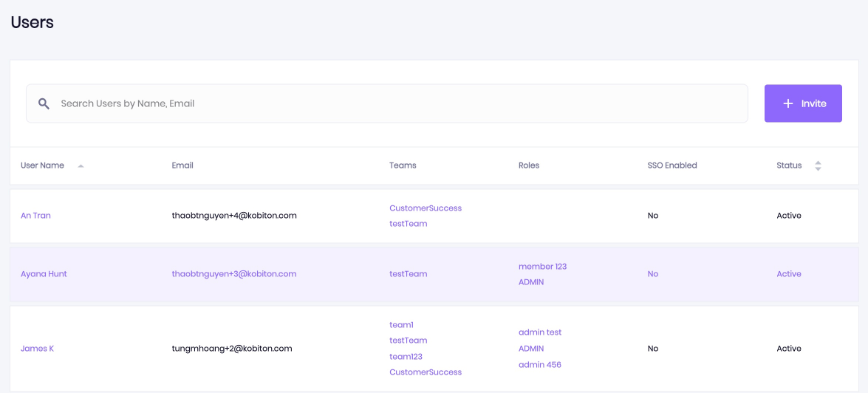This screenshot has width=868, height=393.
Task: Click the search magnifier icon
Action: tap(44, 103)
